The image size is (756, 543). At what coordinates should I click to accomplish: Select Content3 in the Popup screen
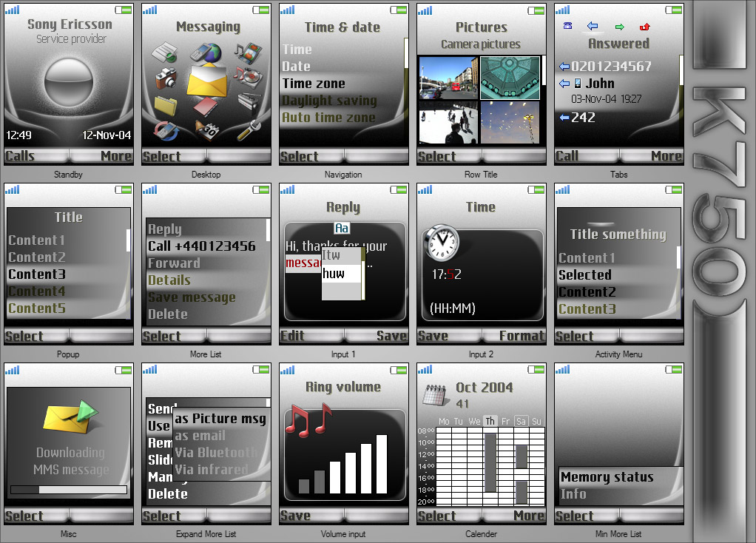[x=67, y=274]
